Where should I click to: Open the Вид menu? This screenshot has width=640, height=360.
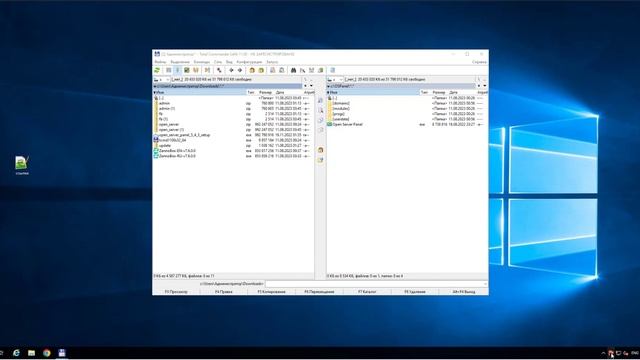[x=229, y=62]
